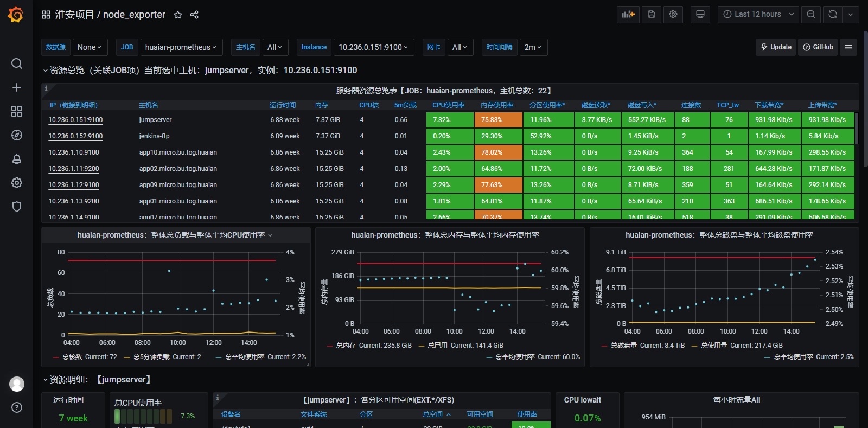Open the 10.236.0.151:9100 IP link
This screenshot has width=868, height=428.
[75, 120]
